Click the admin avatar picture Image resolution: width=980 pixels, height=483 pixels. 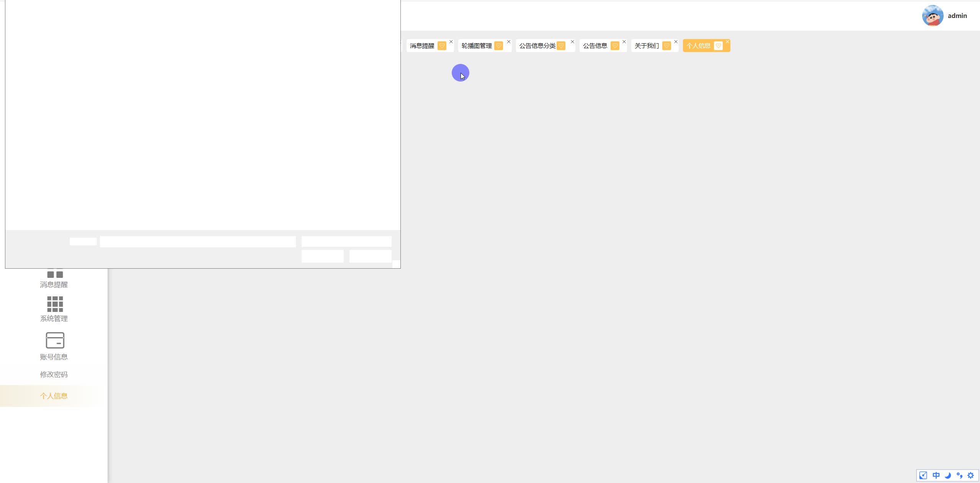(933, 16)
